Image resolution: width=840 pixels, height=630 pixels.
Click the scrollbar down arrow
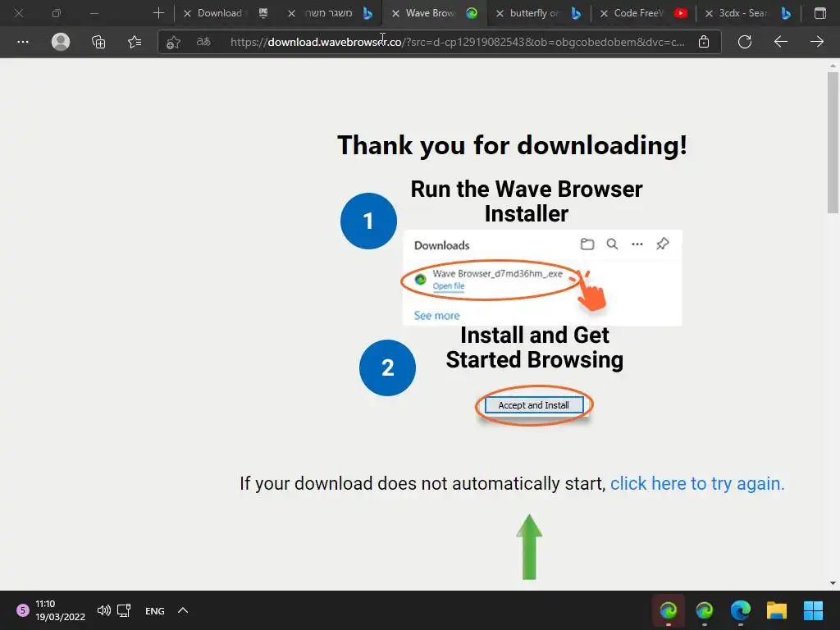click(x=833, y=583)
